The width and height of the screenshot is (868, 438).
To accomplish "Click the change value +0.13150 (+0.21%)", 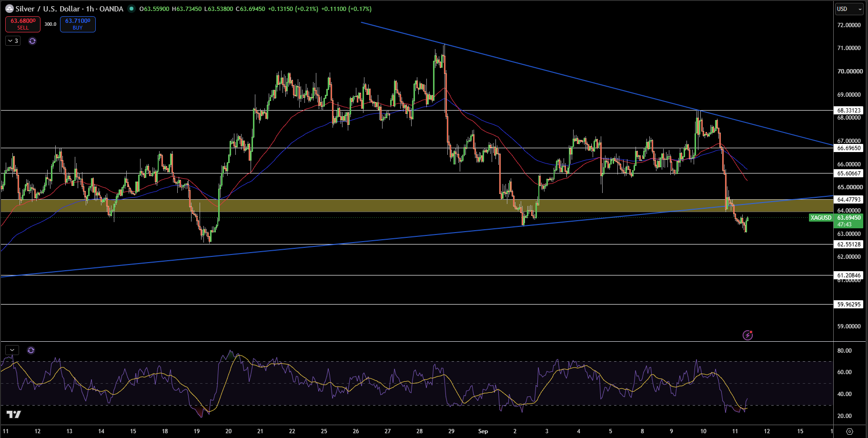I will tap(293, 9).
